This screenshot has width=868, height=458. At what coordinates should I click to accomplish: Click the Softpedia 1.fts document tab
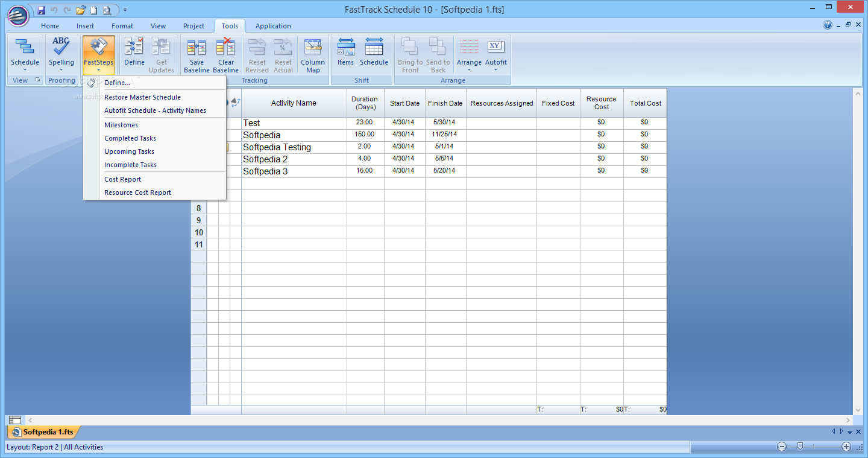(x=43, y=432)
